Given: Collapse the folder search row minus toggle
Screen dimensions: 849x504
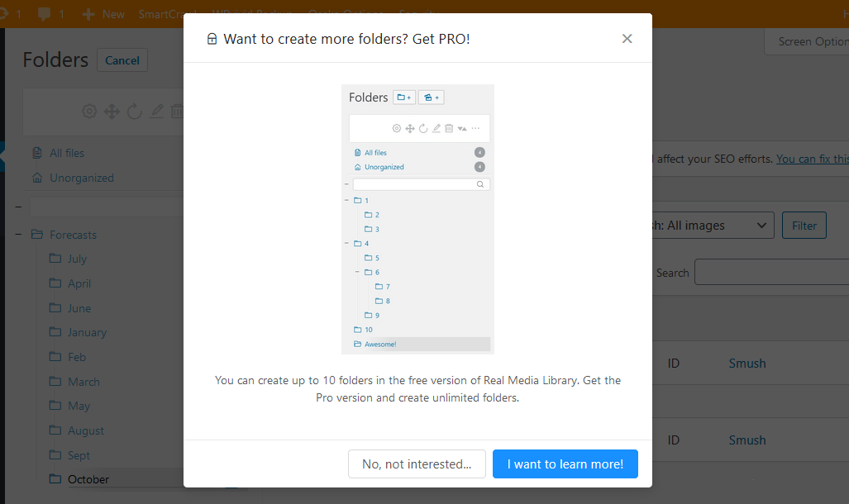Looking at the screenshot, I should tap(18, 207).
